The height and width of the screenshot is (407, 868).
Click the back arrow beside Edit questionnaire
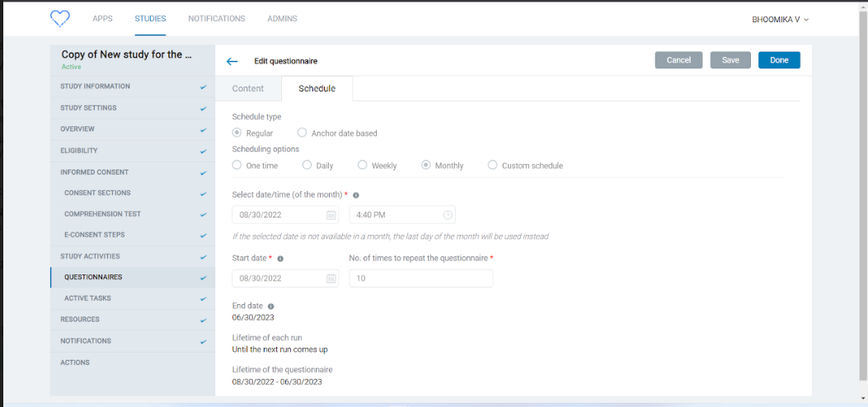coord(232,62)
